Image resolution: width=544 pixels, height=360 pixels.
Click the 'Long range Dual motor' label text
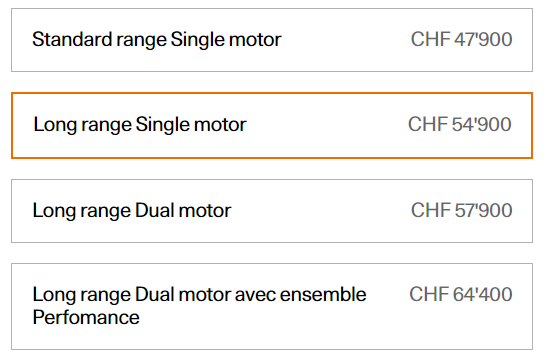[132, 211]
